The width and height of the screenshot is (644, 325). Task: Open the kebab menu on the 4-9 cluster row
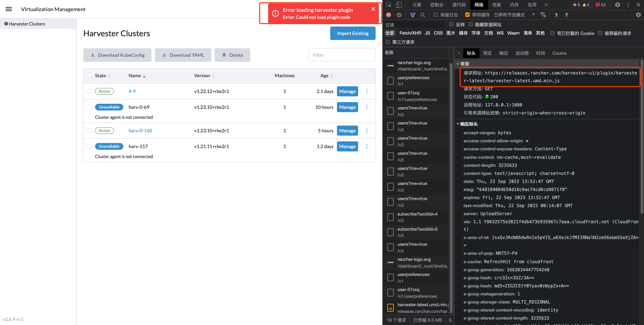point(367,91)
